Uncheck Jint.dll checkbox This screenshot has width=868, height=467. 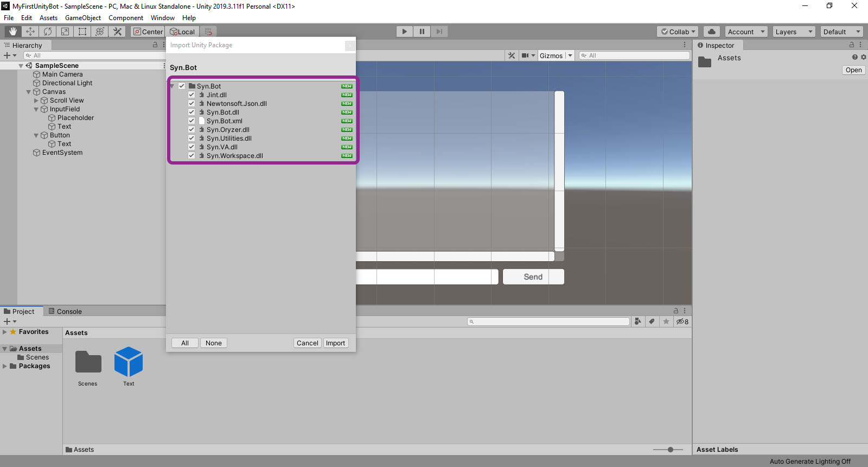(192, 94)
